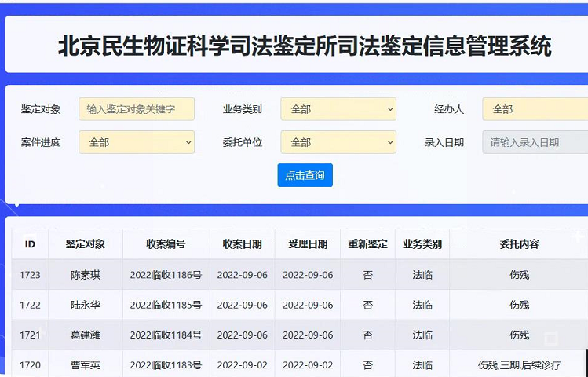Screen dimensions: 588x377
Task: Click the 鉴定对象 keyword input field
Action: click(137, 109)
